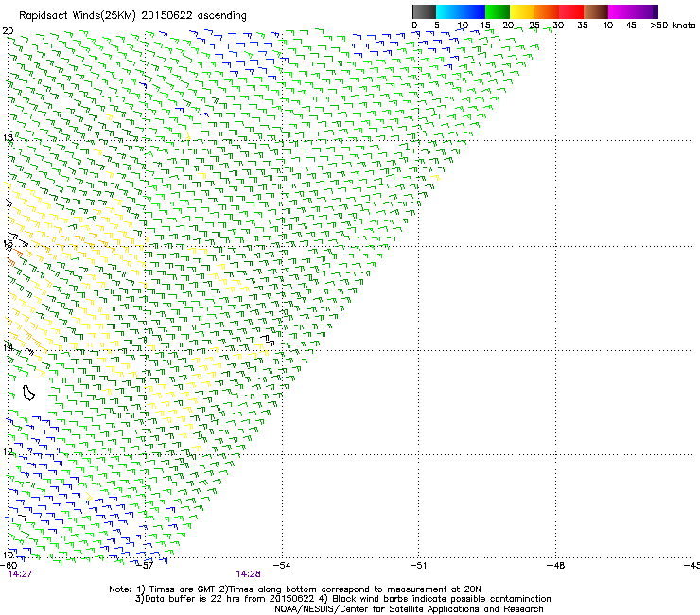Viewport: 700px width, 615px height.
Task: Click the blue 10-15 knots color swatch
Action: (473, 11)
